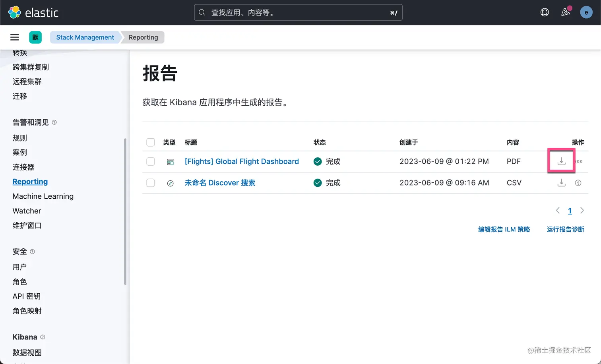601x364 pixels.
Task: Open the help menu lifebuoy icon
Action: 545,12
